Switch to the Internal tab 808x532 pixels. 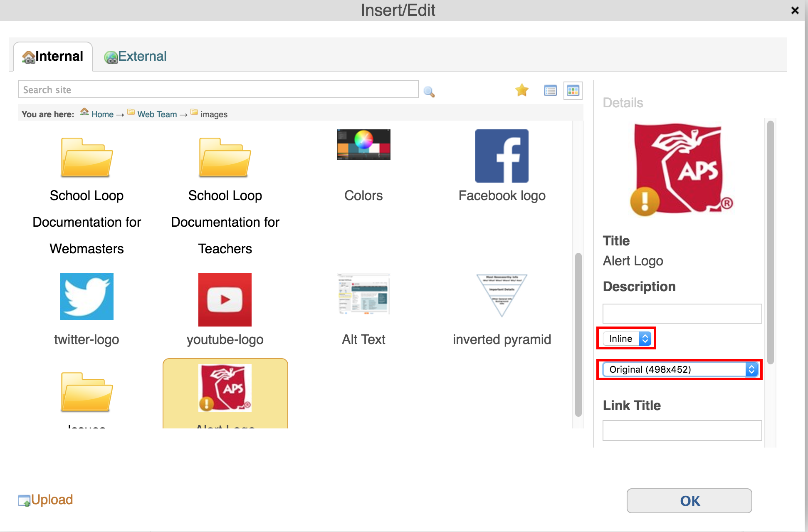(53, 57)
